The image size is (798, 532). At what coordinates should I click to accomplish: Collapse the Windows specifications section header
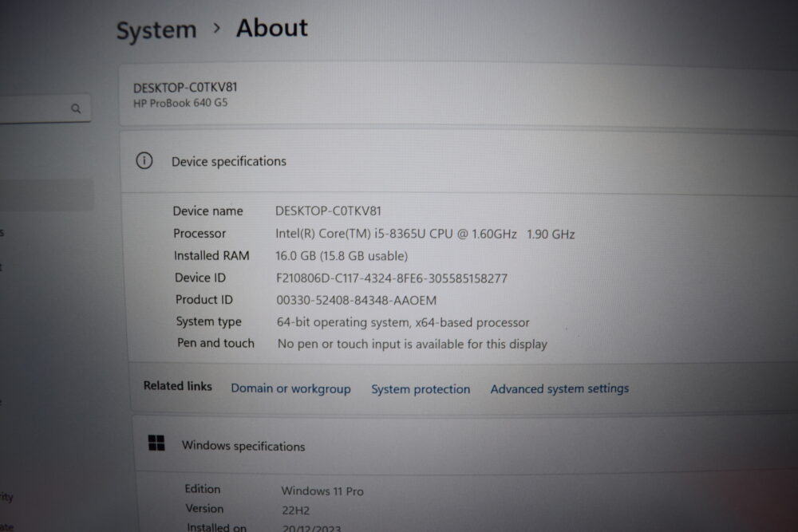pyautogui.click(x=466, y=446)
